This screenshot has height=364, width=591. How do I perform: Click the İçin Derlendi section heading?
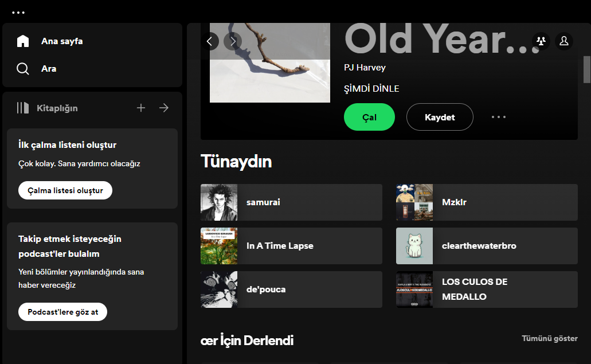coord(247,340)
